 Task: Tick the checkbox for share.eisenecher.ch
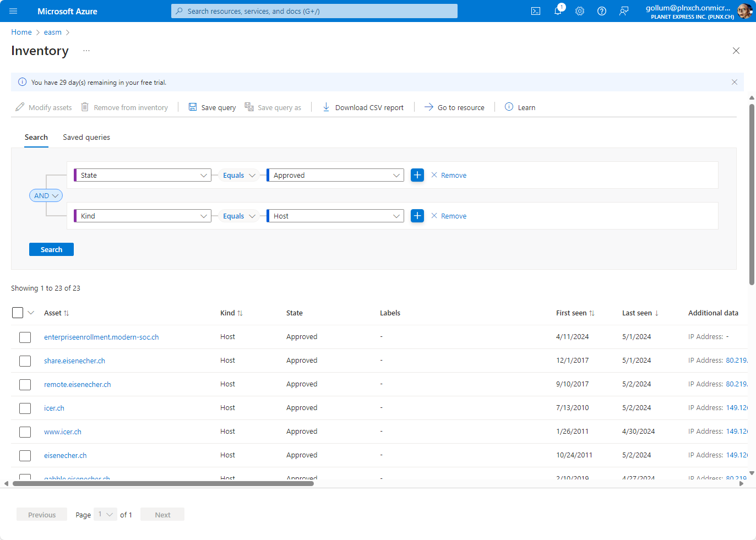[25, 361]
